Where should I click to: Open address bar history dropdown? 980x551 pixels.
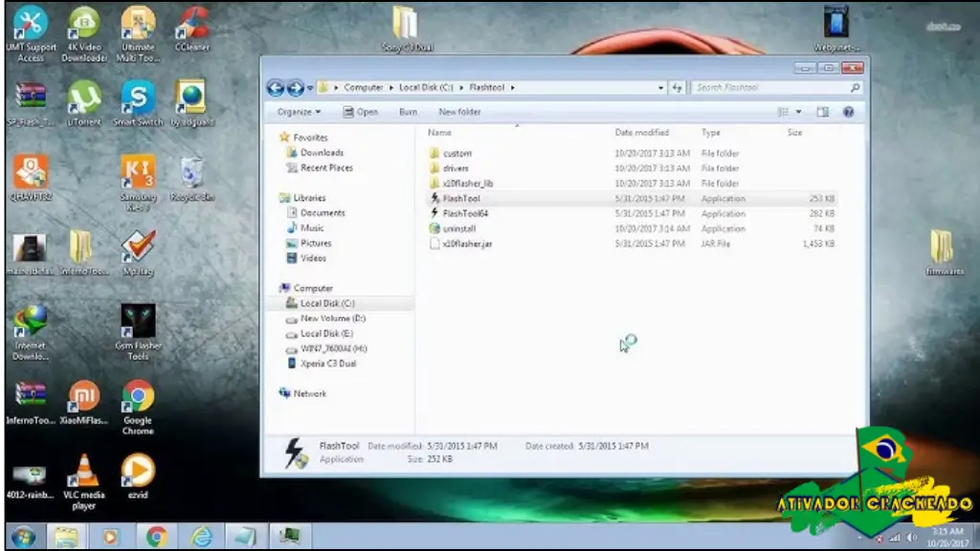click(x=660, y=88)
